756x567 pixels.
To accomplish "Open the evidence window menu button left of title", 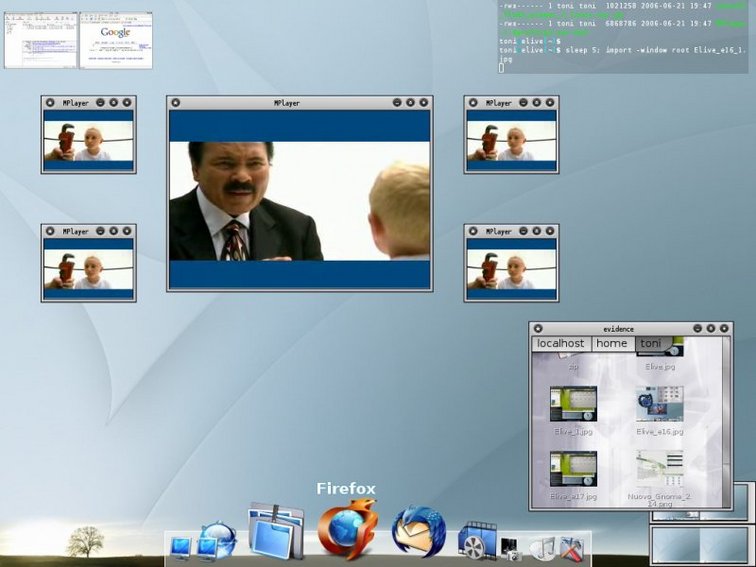I will coord(539,328).
